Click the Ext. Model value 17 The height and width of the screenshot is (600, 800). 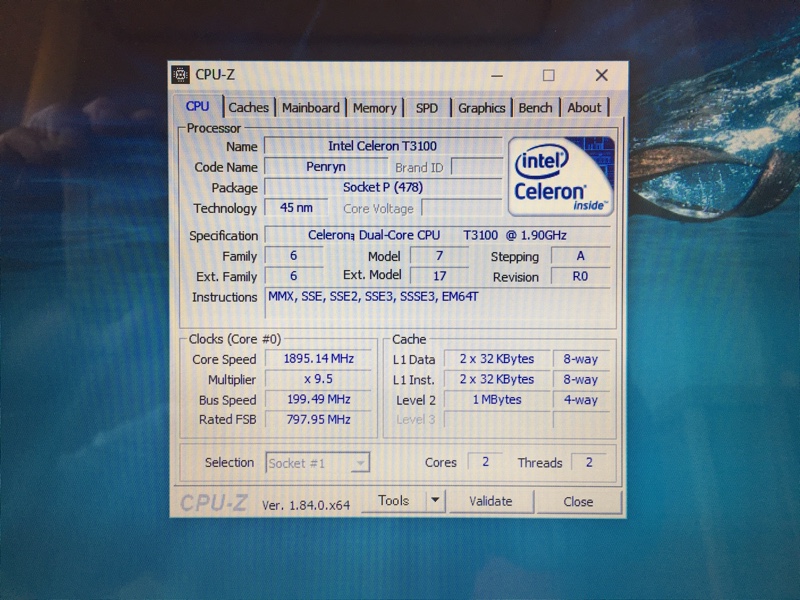click(x=439, y=276)
